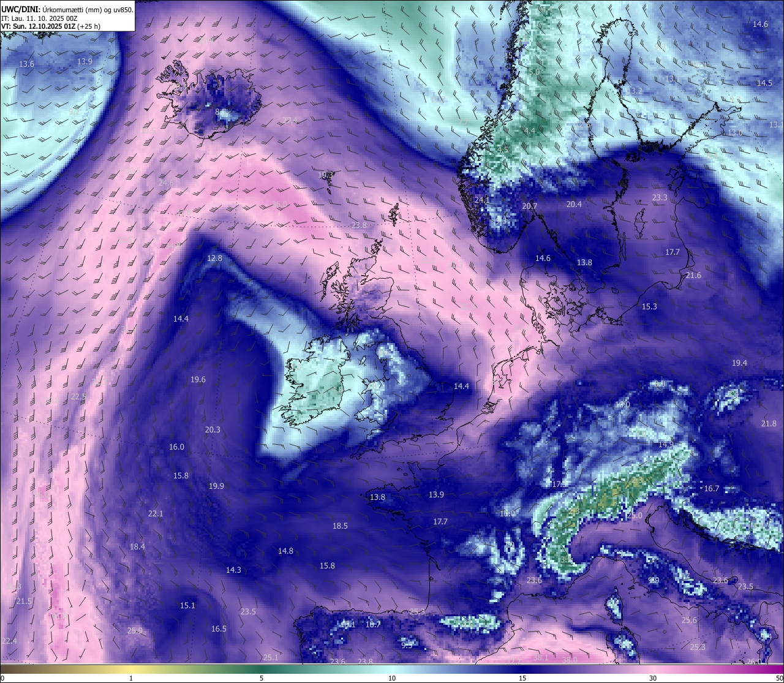Click the 18.5 value label
The width and height of the screenshot is (784, 683).
point(340,526)
